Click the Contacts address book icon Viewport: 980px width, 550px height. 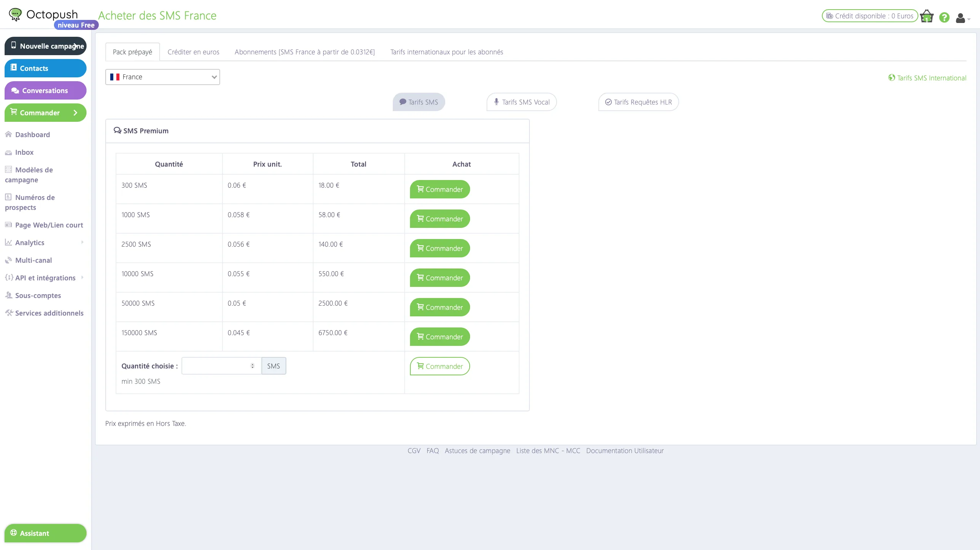click(14, 67)
